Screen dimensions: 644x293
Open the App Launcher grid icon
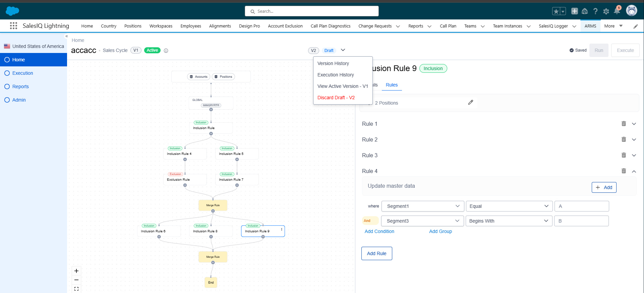(13, 26)
